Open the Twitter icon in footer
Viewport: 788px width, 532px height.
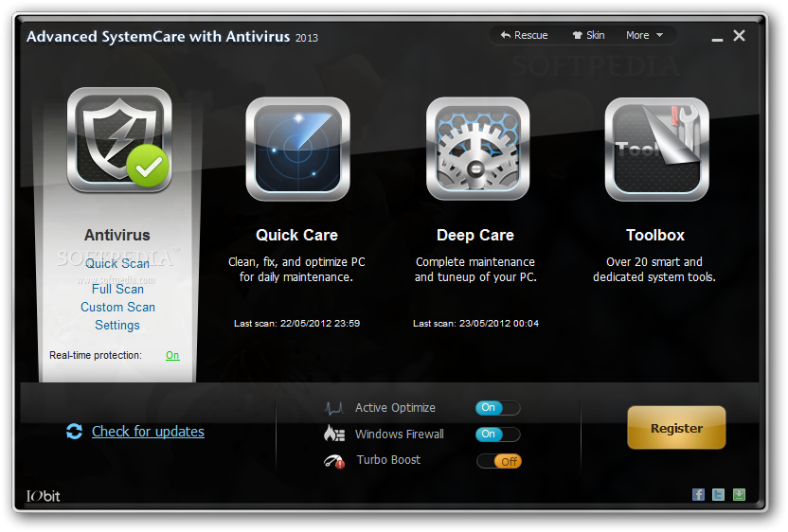point(719,495)
